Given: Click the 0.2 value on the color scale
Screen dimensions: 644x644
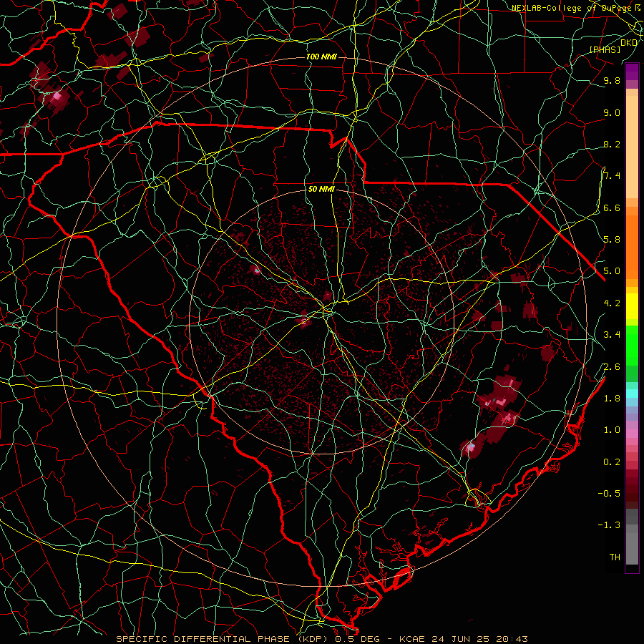Looking at the screenshot, I should [x=612, y=462].
